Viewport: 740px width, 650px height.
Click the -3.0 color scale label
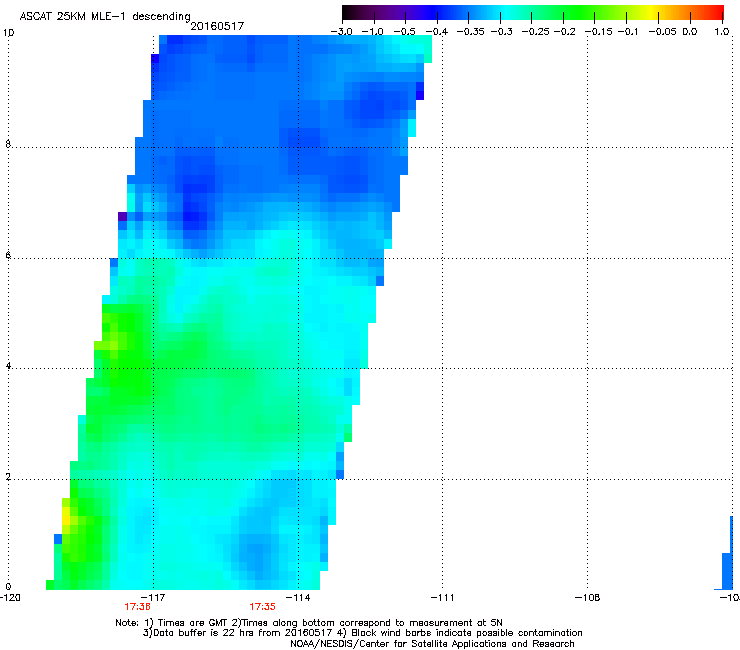341,32
